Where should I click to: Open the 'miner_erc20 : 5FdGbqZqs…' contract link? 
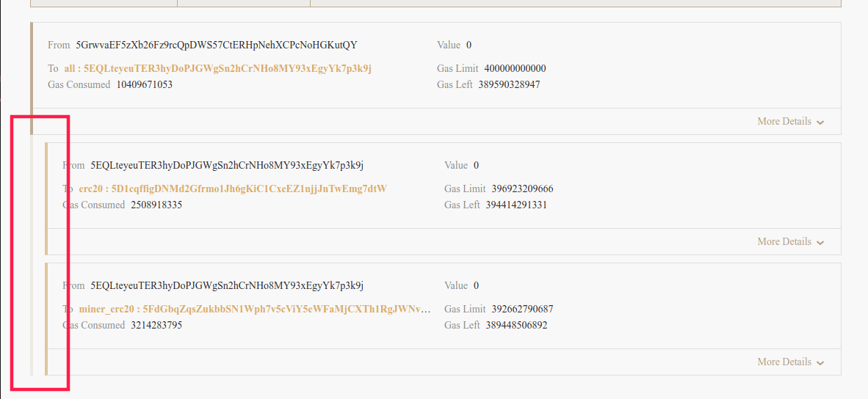[254, 309]
